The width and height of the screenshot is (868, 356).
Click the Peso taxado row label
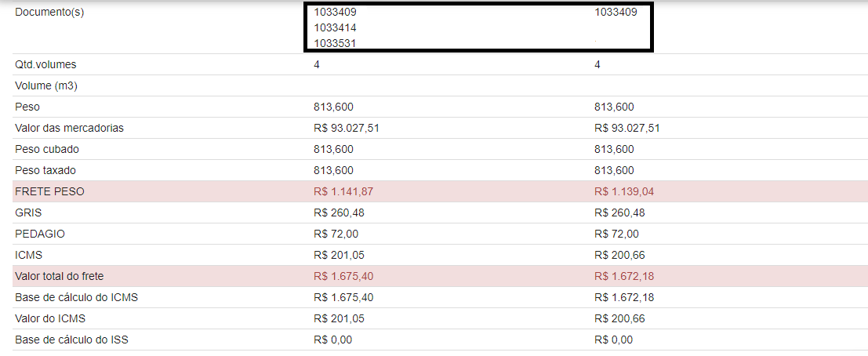click(45, 170)
